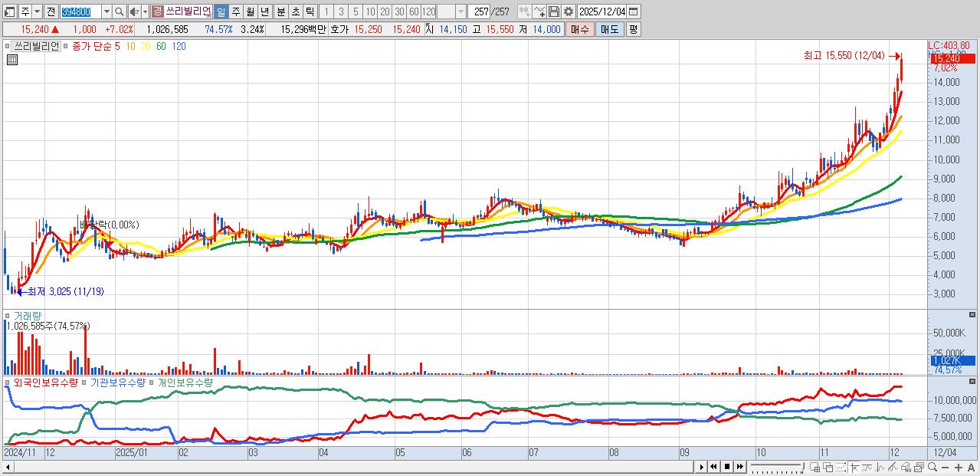This screenshot has width=980, height=476.
Task: Open chart settings gear icon
Action: [x=569, y=11]
